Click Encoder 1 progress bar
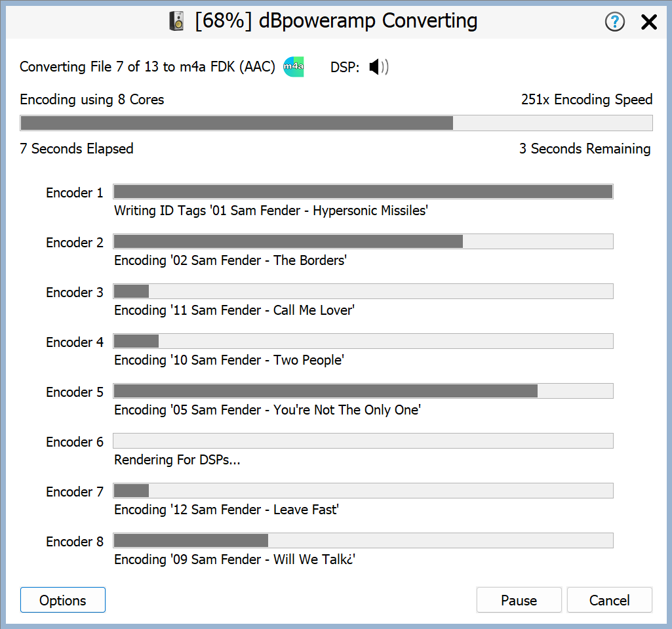The image size is (672, 629). point(363,192)
